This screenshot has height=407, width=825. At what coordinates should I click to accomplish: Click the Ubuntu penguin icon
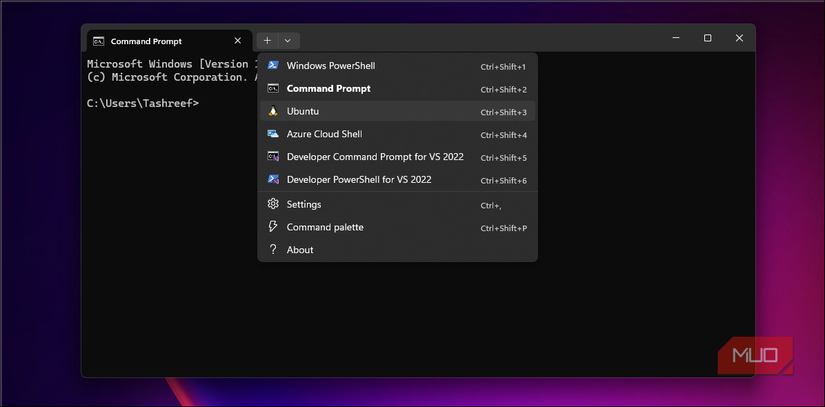272,111
